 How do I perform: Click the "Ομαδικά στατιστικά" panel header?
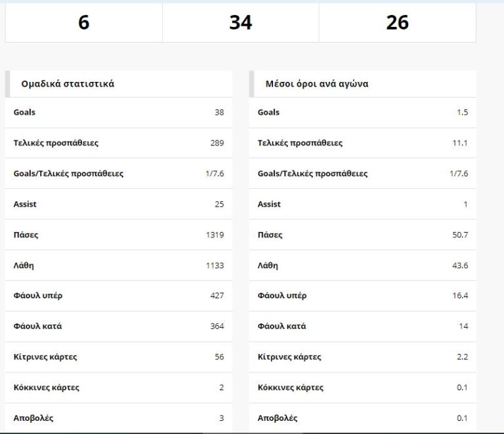tap(118, 84)
